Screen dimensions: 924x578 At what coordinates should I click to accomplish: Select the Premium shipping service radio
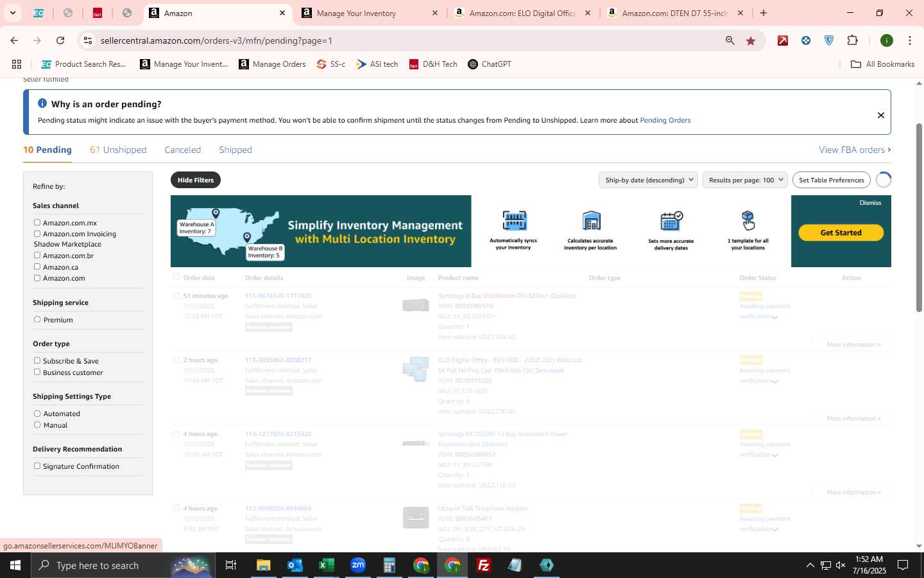point(37,319)
